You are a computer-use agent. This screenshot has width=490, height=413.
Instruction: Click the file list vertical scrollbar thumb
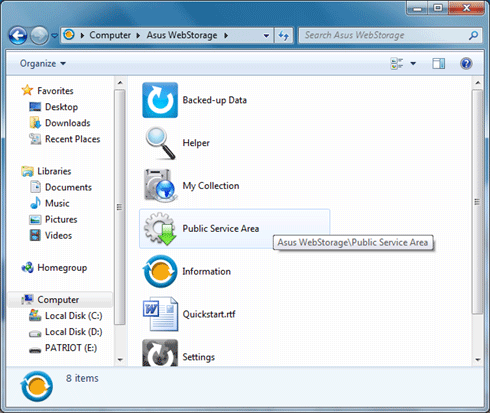pyautogui.click(x=478, y=201)
